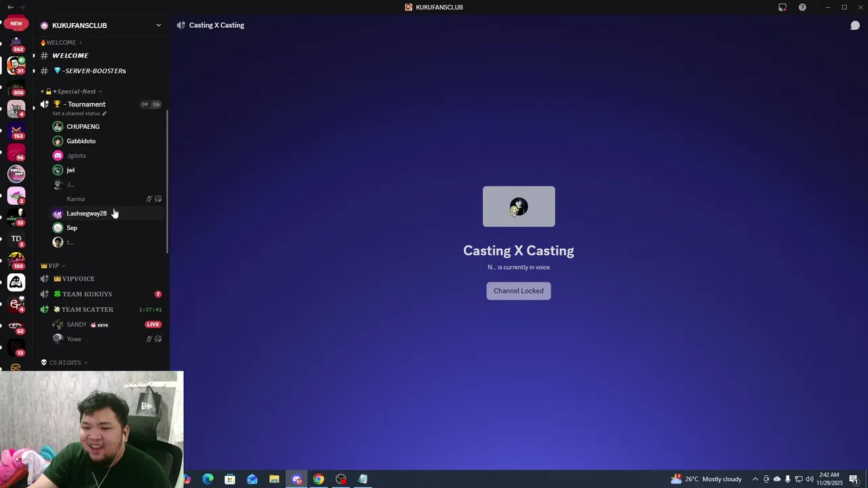868x488 pixels.
Task: Open the volume icon in the system tray
Action: (x=810, y=479)
